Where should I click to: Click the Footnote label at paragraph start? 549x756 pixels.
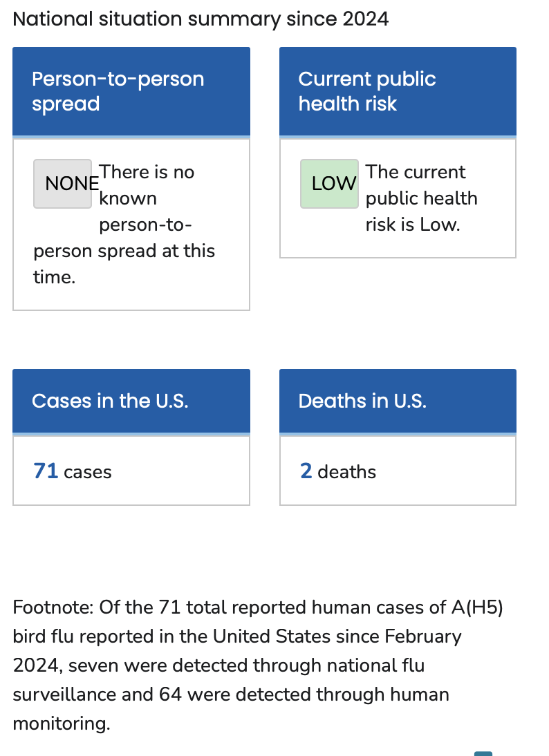coord(53,607)
